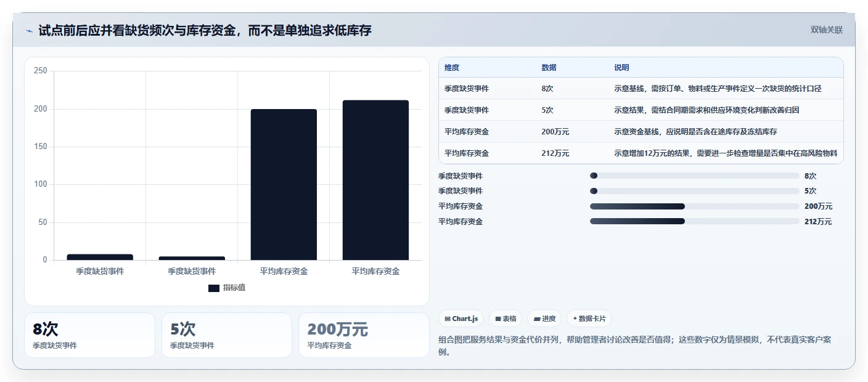Screen dimensions: 868x382
Task: Open the 5次 summary card
Action: click(227, 335)
